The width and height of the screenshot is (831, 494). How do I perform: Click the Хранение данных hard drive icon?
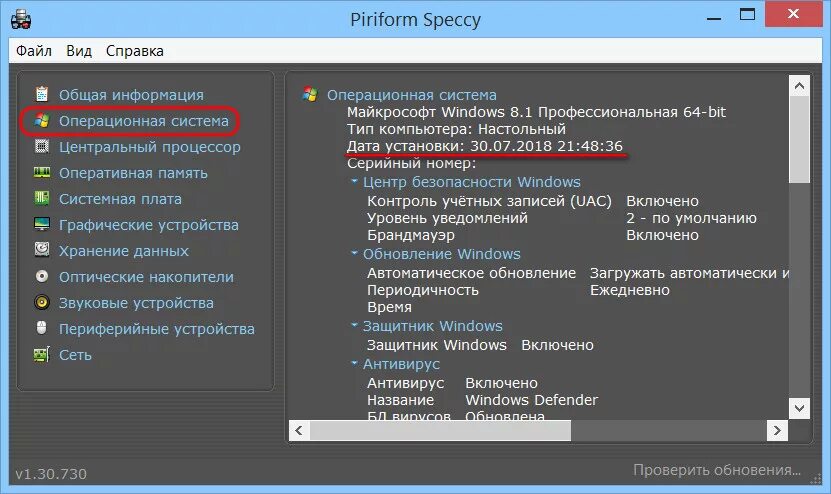(x=42, y=250)
